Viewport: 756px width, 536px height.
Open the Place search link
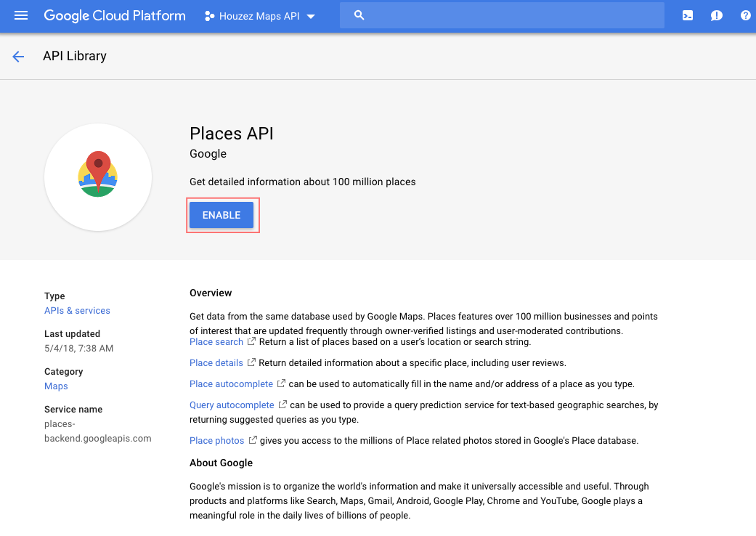[x=216, y=342]
